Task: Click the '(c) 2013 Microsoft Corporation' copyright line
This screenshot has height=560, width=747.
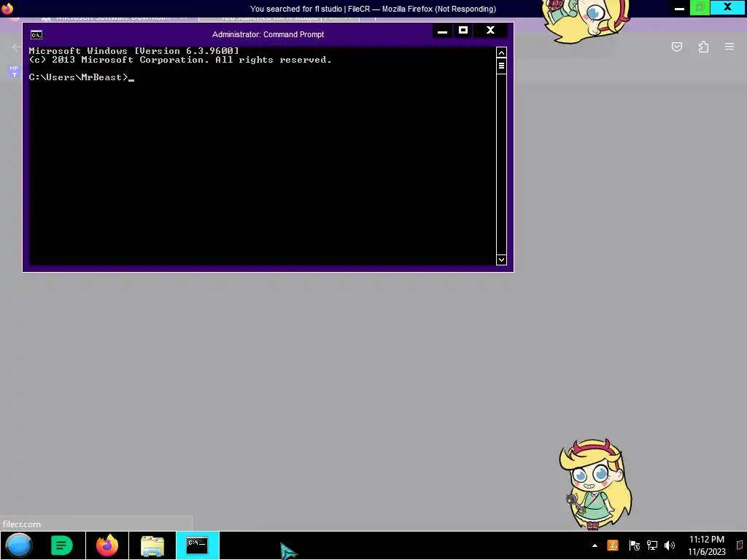Action: point(180,60)
